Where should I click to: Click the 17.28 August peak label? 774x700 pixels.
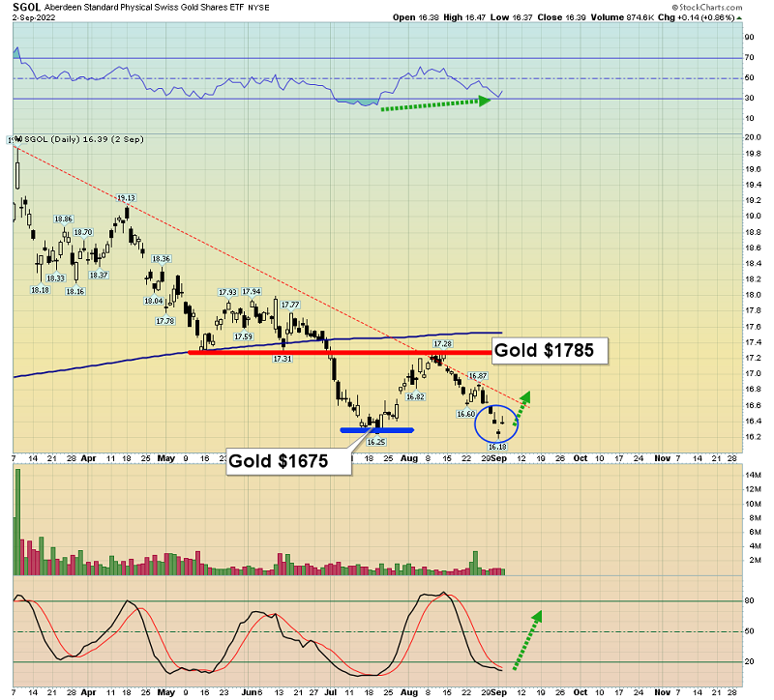pyautogui.click(x=443, y=343)
